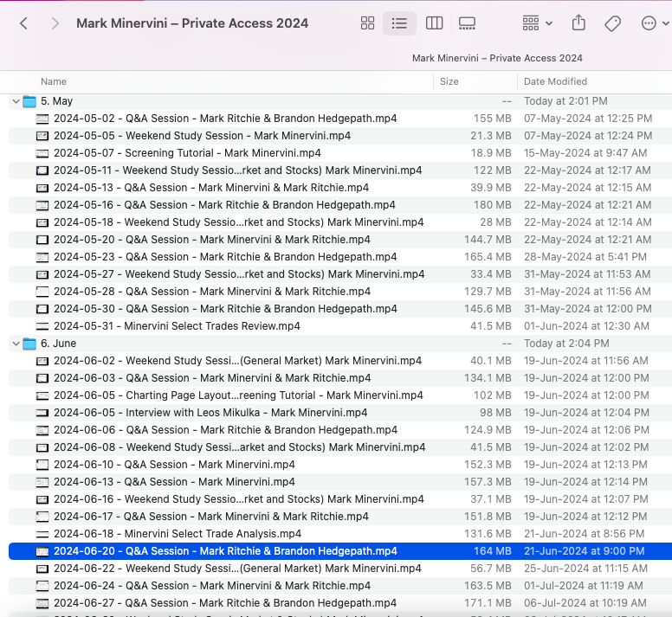Select 2024-06-06 Q&A Session file name
The image size is (672, 617).
(x=225, y=430)
